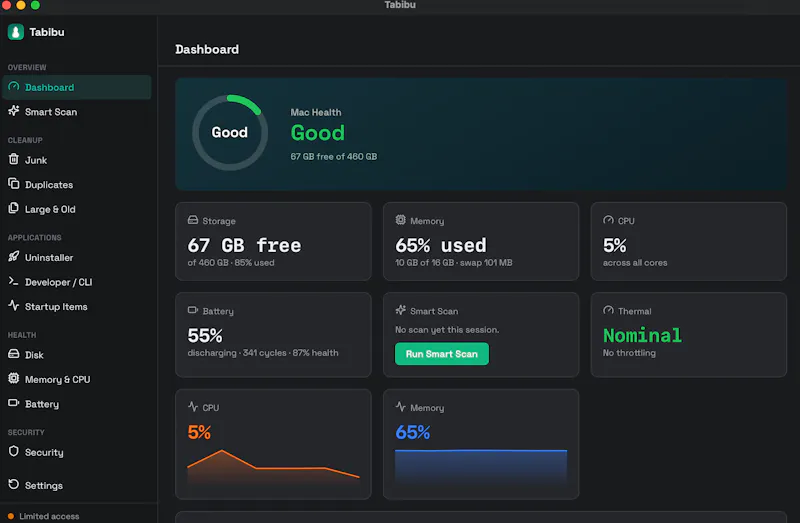Viewport: 800px width, 523px height.
Task: Click the Battery icon in sidebar
Action: click(x=14, y=403)
